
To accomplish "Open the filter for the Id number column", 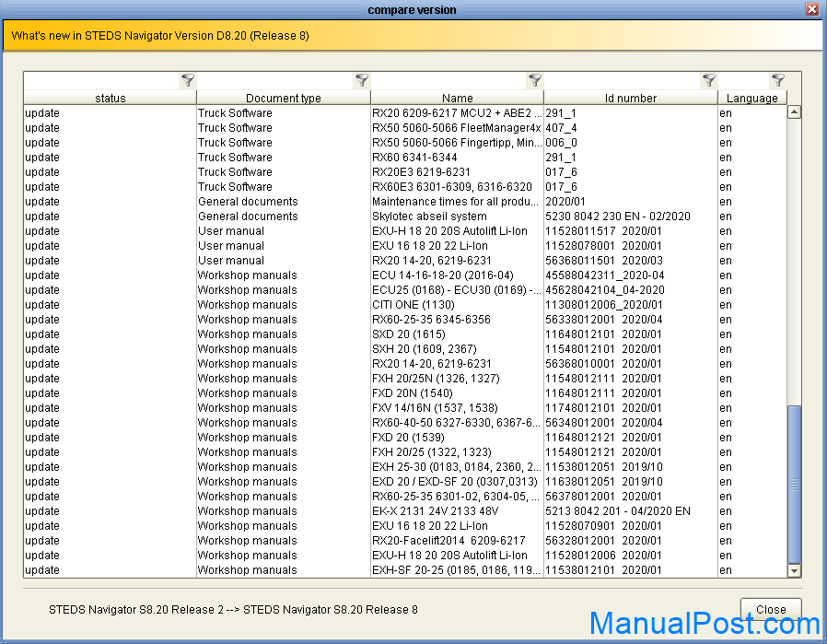I will 709,80.
